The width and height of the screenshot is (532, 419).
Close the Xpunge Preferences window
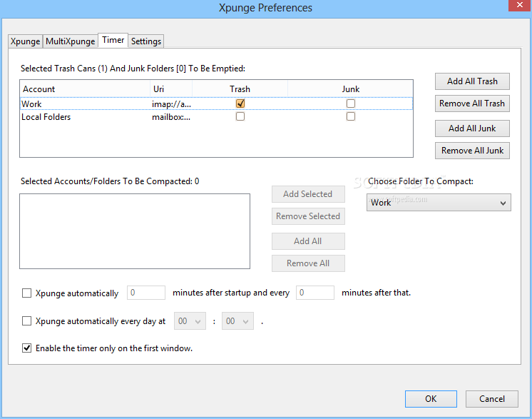(519, 5)
